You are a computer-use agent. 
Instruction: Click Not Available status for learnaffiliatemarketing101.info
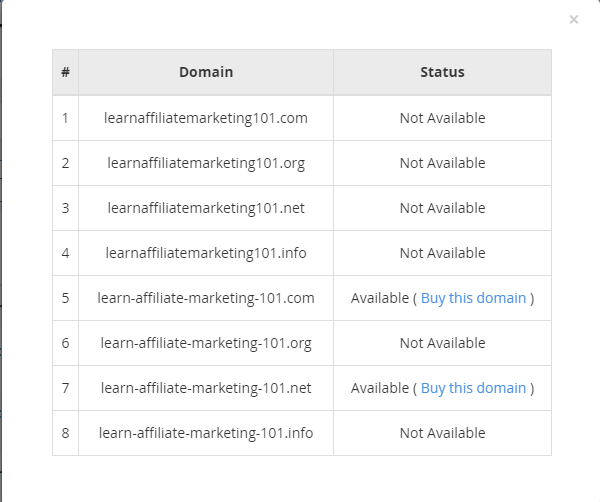(442, 253)
